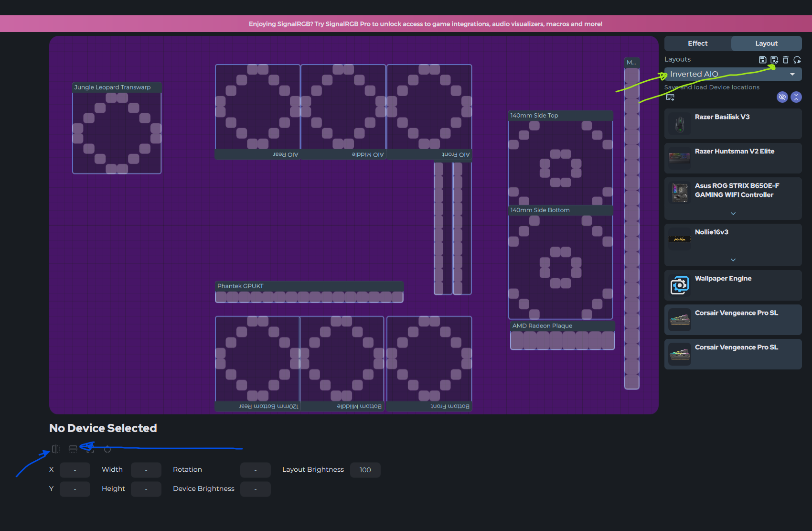Select the Phantek GPUKT LED strip
Screen dimensions: 812x531
pos(309,292)
